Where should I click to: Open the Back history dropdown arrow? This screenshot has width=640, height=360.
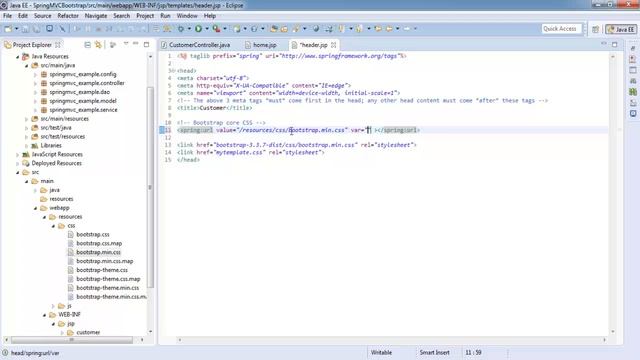[x=398, y=29]
